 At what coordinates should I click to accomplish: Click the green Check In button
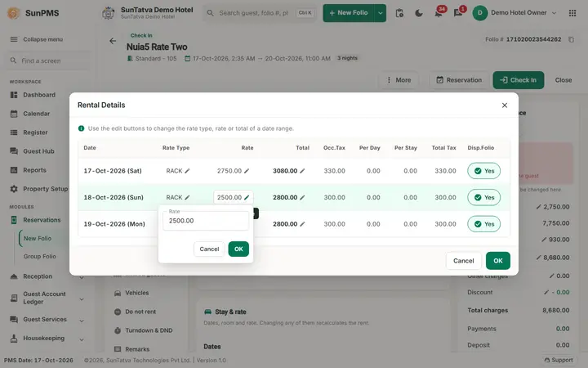pos(519,80)
